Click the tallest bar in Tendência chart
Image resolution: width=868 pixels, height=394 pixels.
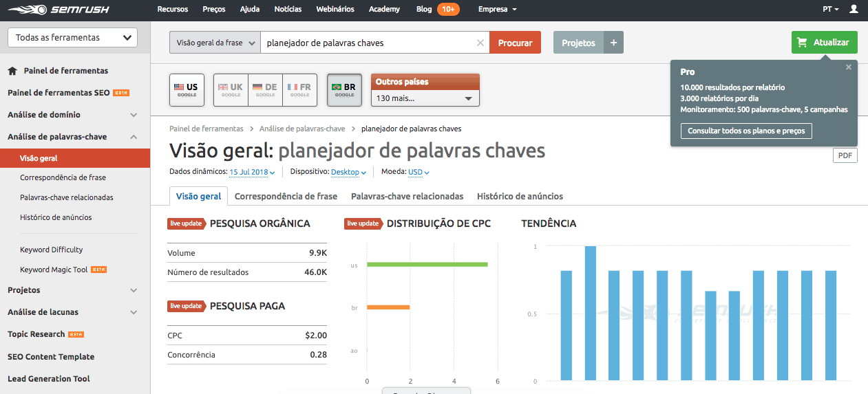(x=590, y=313)
